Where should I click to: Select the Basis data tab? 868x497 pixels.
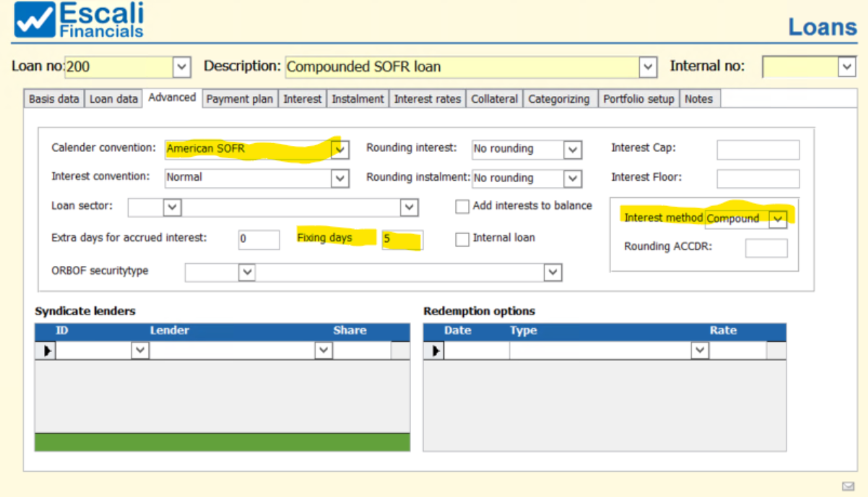pyautogui.click(x=54, y=99)
